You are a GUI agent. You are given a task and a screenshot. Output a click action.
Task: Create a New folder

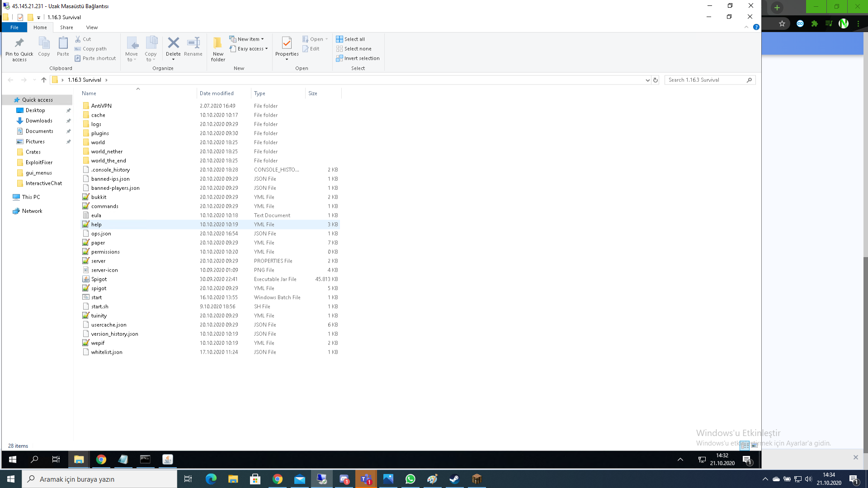[218, 49]
